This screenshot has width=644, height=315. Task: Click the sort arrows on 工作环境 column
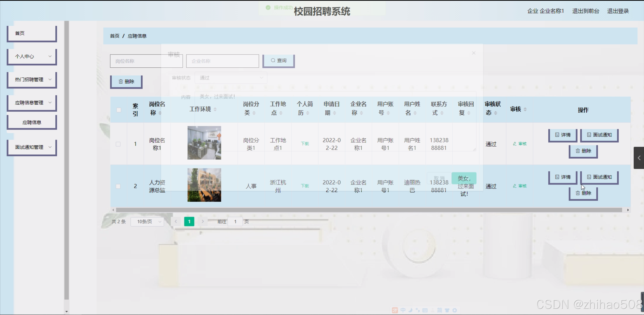pos(215,109)
